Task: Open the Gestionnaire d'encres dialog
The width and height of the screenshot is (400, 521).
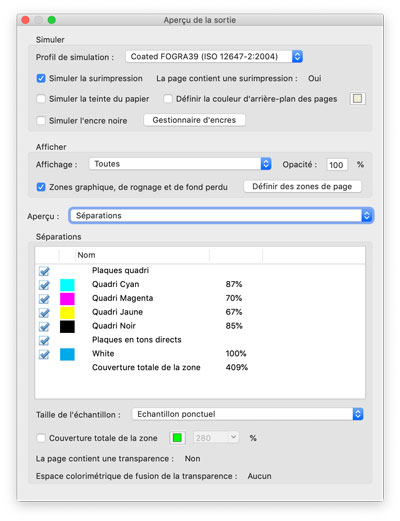Action: click(194, 120)
